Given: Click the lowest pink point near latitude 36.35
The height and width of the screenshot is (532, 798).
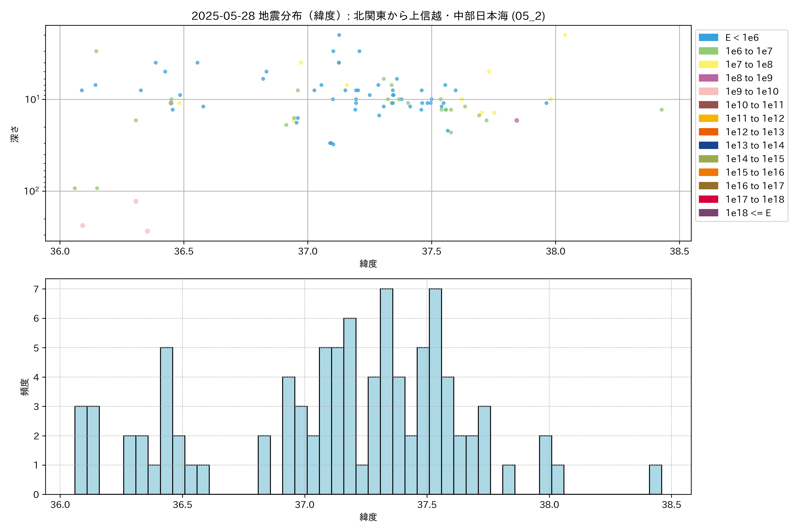Looking at the screenshot, I should 147,231.
